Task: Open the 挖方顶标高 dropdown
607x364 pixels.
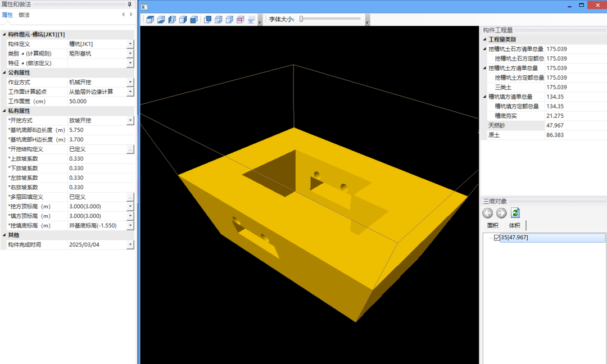Action: [130, 207]
